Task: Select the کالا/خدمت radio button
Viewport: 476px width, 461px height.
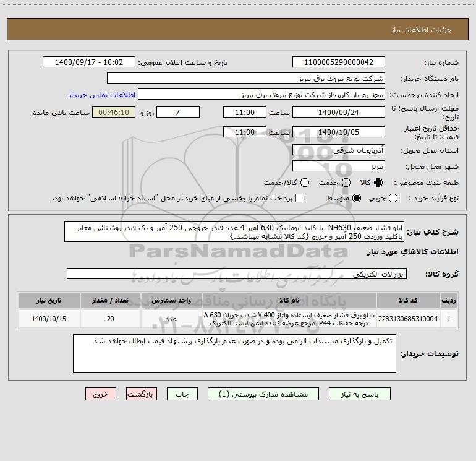Action: pyautogui.click(x=305, y=183)
